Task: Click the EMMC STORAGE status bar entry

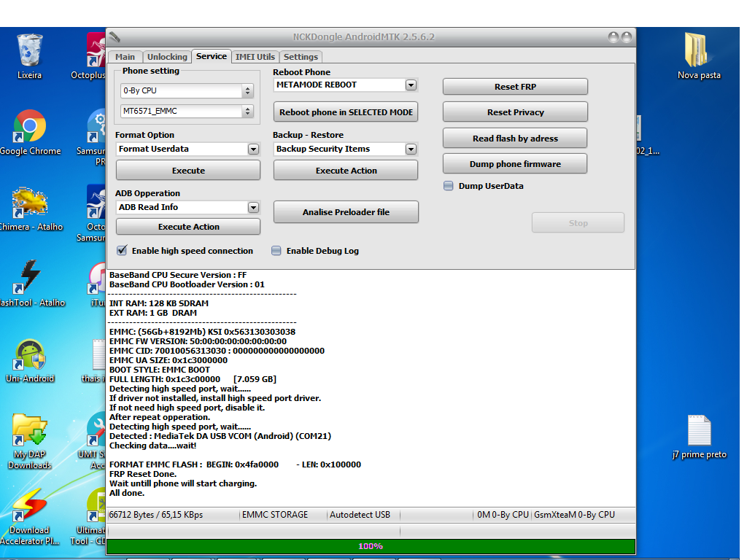Action: point(275,515)
